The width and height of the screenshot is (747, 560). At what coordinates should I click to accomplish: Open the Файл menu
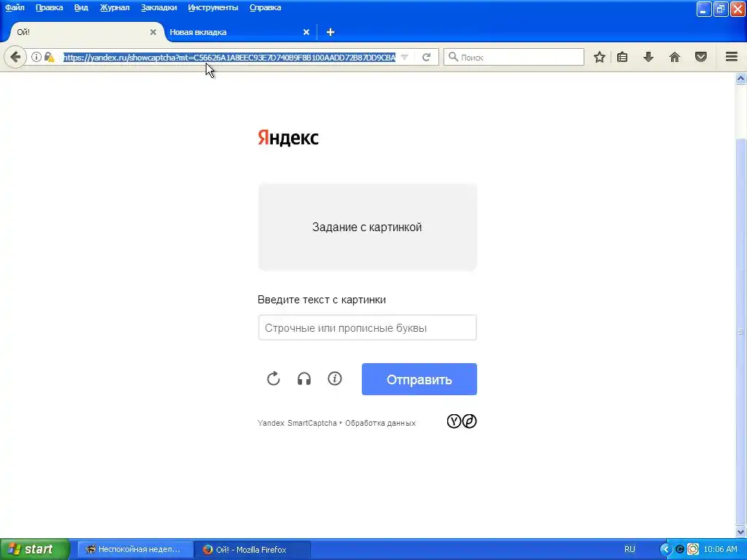tap(15, 7)
